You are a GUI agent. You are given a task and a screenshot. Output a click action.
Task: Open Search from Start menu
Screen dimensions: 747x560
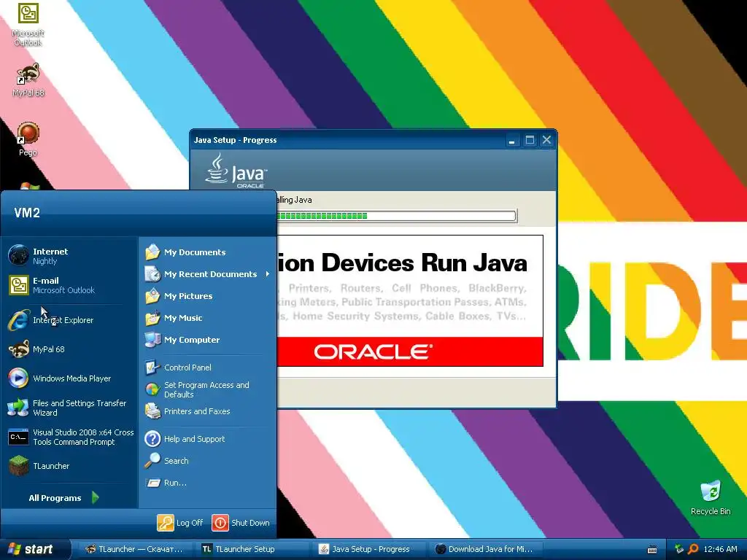(208, 461)
